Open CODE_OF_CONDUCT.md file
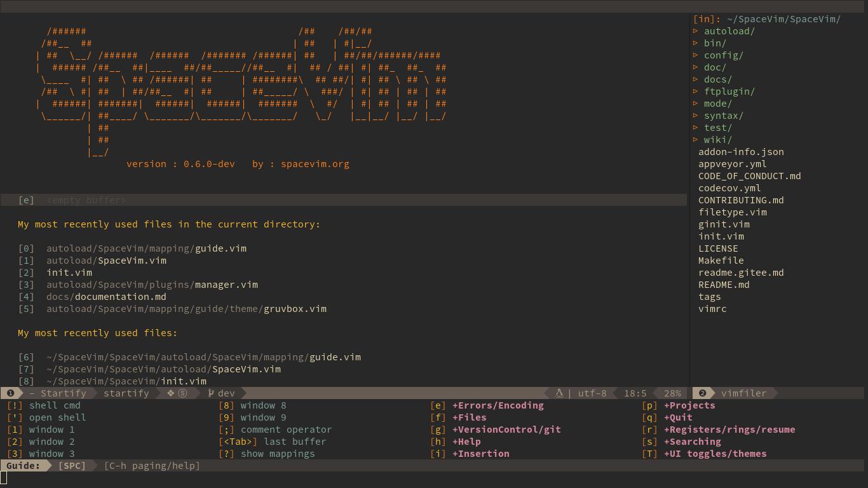The width and height of the screenshot is (868, 488). pos(749,176)
